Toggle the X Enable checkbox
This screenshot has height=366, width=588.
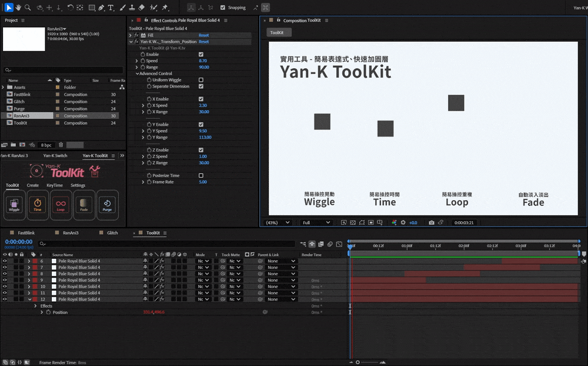pos(201,99)
